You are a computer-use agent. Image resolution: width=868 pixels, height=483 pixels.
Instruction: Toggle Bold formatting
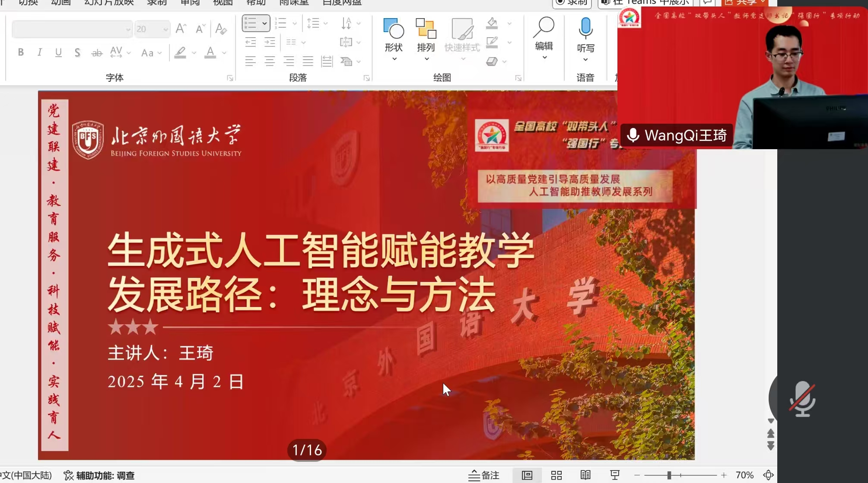click(21, 52)
